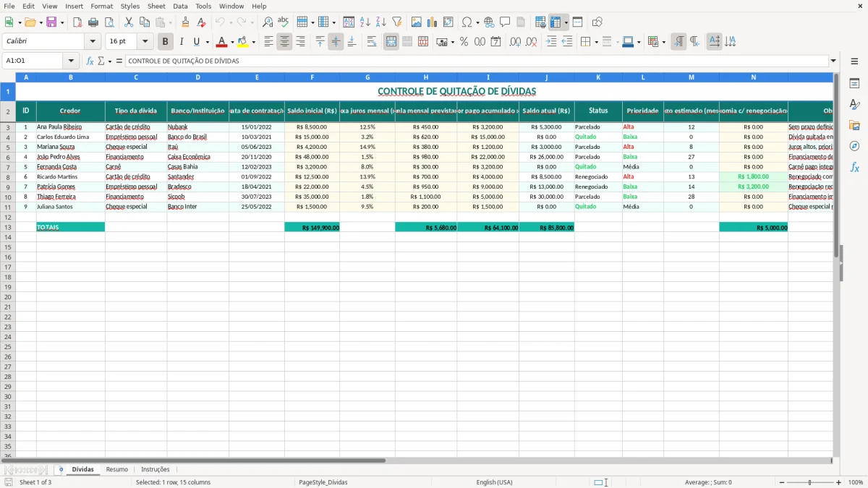This screenshot has height=488, width=868.
Task: Insert Comment speech bubble icon
Action: coord(505,22)
